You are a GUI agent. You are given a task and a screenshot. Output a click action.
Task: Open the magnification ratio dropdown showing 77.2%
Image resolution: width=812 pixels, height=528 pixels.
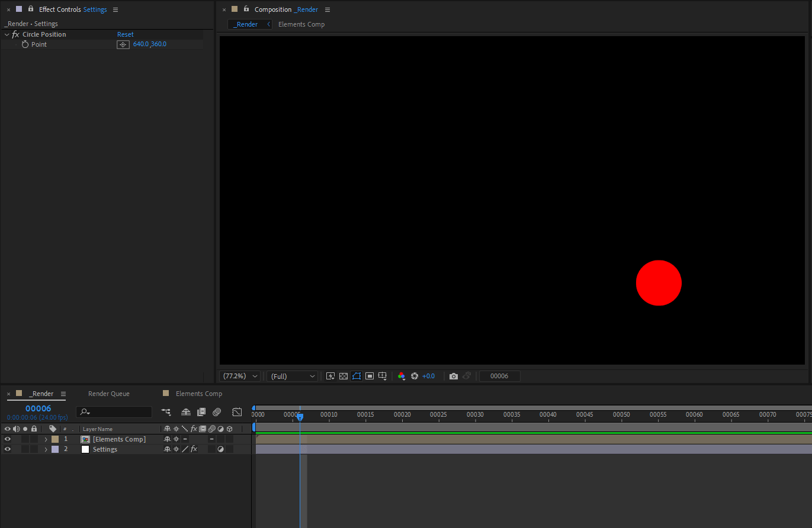pyautogui.click(x=240, y=376)
